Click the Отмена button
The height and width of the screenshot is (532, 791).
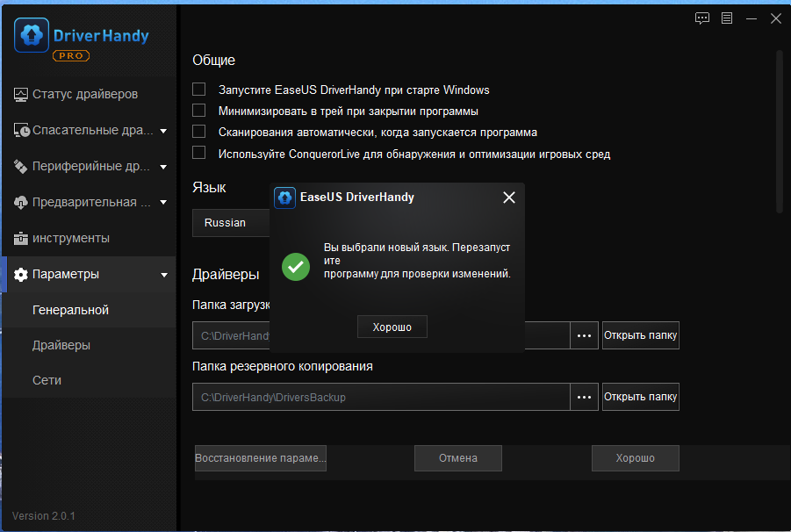[458, 458]
